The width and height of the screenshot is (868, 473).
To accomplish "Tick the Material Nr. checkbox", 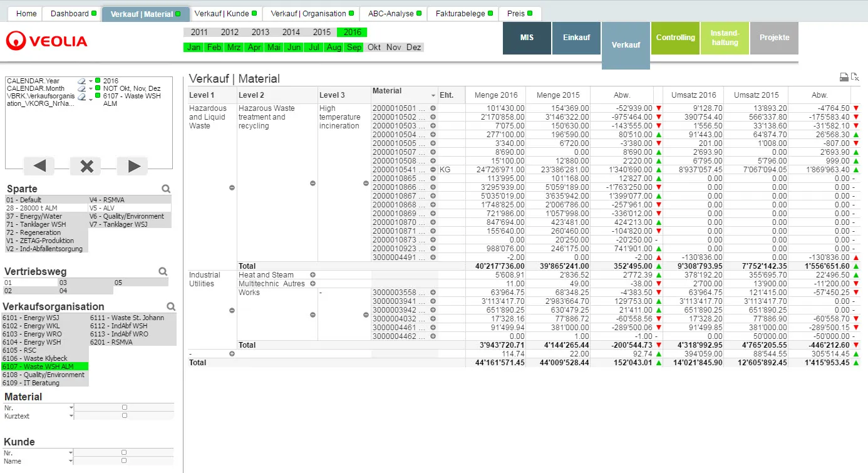I will click(124, 407).
